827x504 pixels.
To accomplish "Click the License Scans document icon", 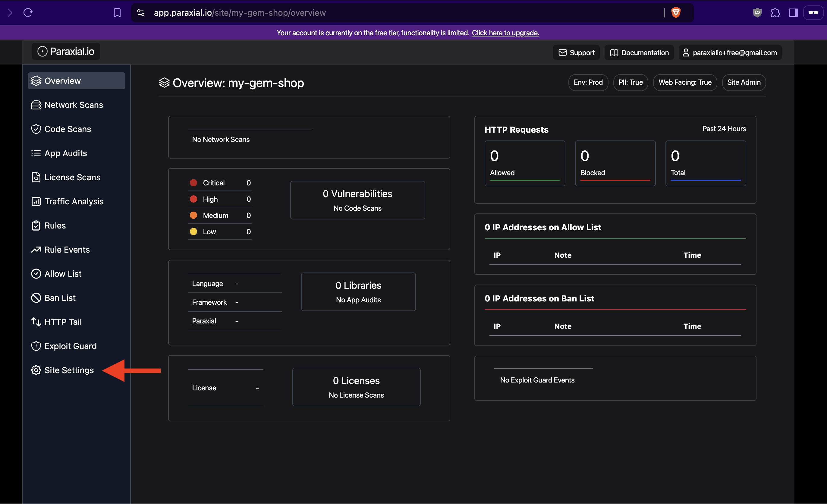I will point(36,177).
